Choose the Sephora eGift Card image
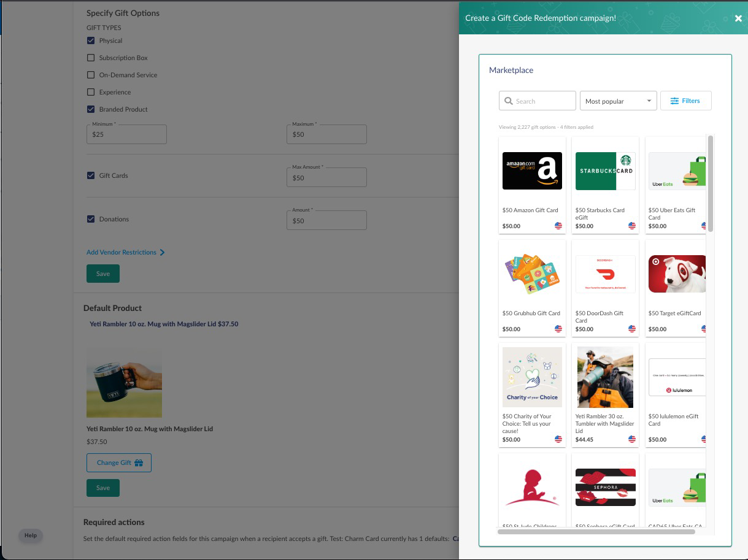Image resolution: width=748 pixels, height=560 pixels. pos(605,488)
